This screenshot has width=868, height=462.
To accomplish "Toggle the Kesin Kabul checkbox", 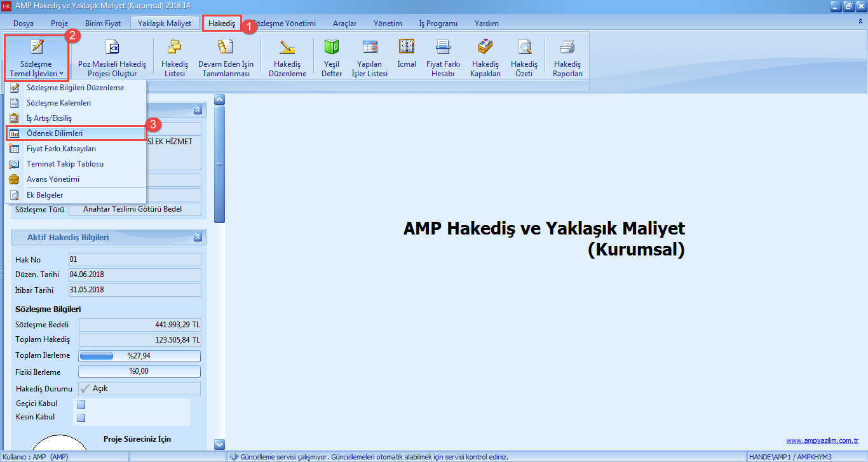I will coord(81,418).
